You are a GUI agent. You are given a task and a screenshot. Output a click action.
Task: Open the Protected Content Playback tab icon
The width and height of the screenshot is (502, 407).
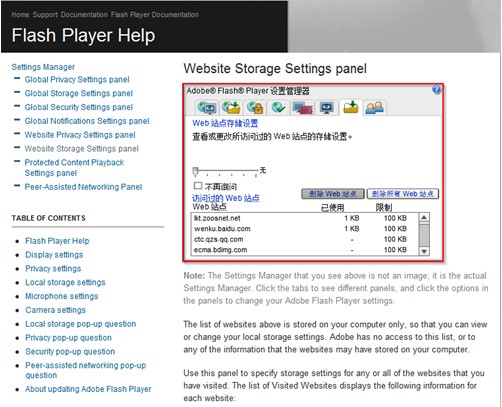pos(302,108)
